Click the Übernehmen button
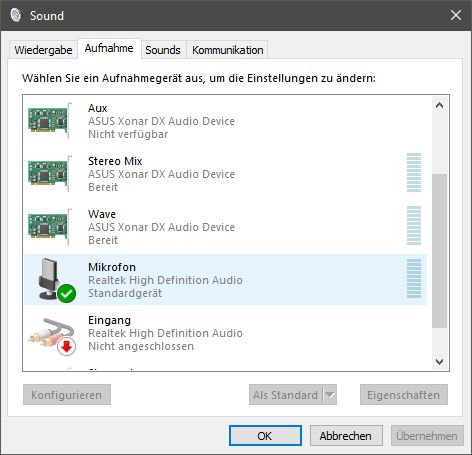Viewport: 472px width, 455px height. pyautogui.click(x=427, y=436)
